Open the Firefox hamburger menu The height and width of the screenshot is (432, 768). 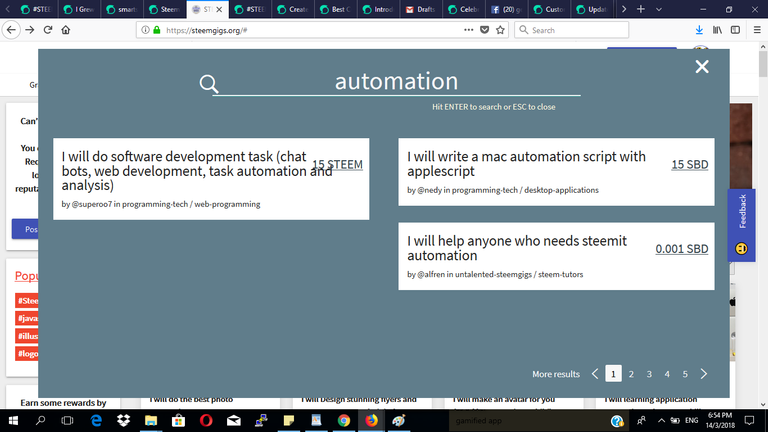click(757, 30)
